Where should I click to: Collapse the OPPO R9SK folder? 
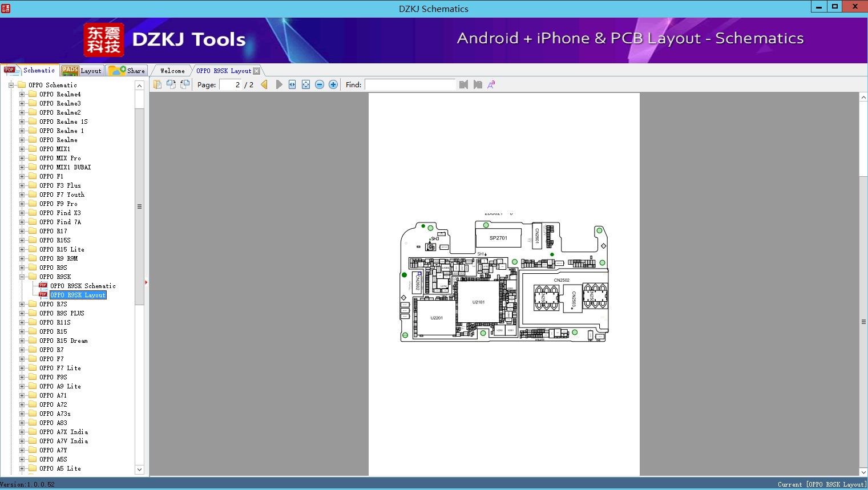point(22,277)
